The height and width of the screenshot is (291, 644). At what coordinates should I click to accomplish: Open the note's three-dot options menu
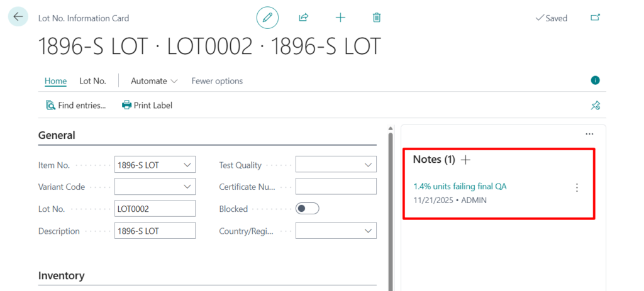coord(577,187)
